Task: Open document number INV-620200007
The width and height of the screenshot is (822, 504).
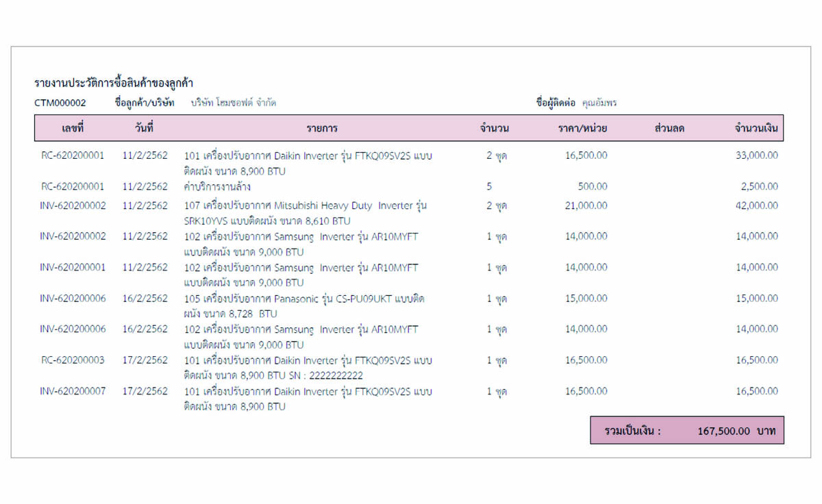Action: point(73,391)
